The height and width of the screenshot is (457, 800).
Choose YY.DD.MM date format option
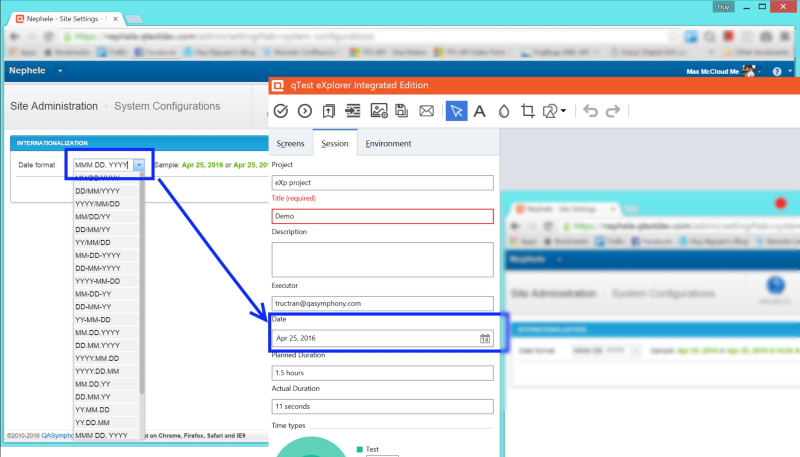[106, 423]
